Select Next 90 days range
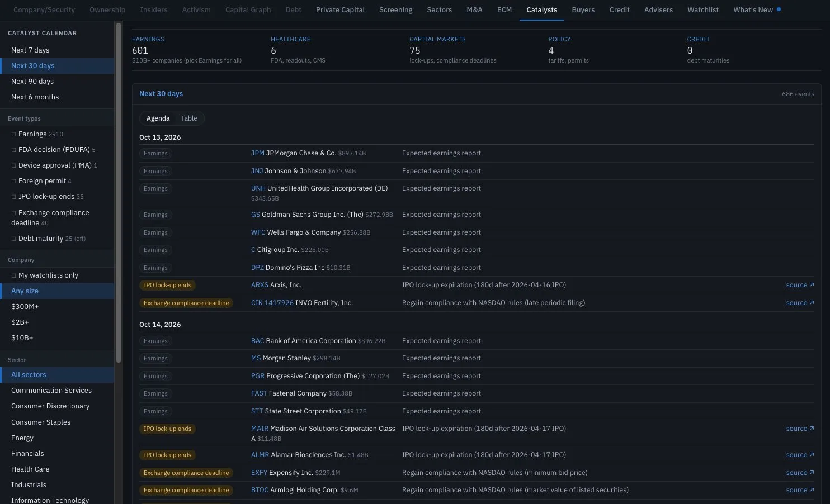Image resolution: width=830 pixels, height=504 pixels. tap(57, 82)
